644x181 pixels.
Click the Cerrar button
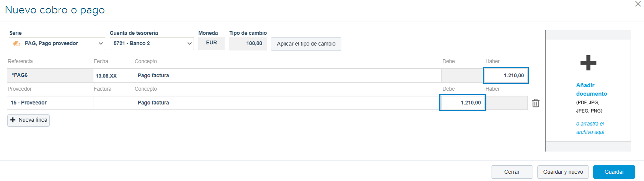tap(512, 172)
